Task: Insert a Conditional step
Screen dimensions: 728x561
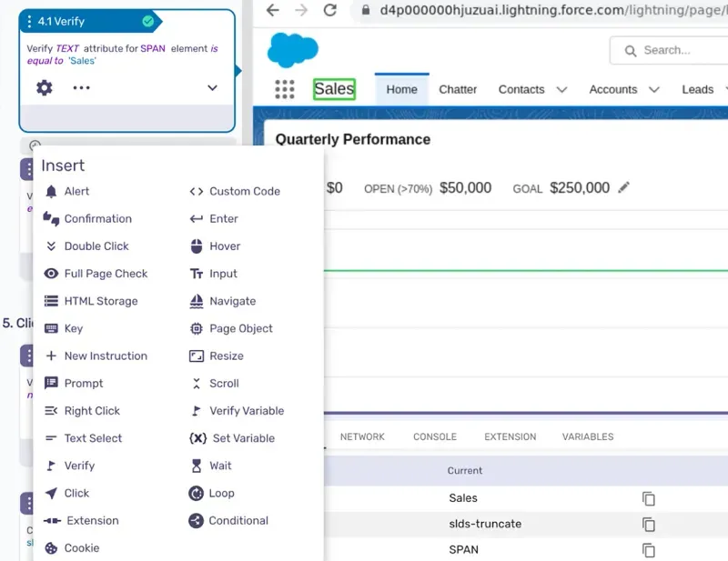Action: (238, 521)
